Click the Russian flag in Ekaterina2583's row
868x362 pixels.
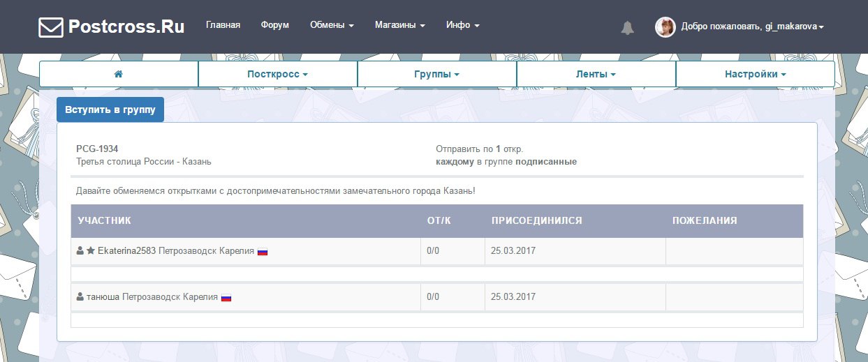(263, 251)
